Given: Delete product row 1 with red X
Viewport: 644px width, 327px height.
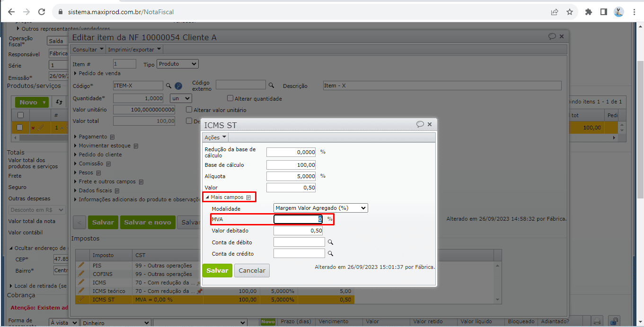Looking at the screenshot, I should [33, 128].
